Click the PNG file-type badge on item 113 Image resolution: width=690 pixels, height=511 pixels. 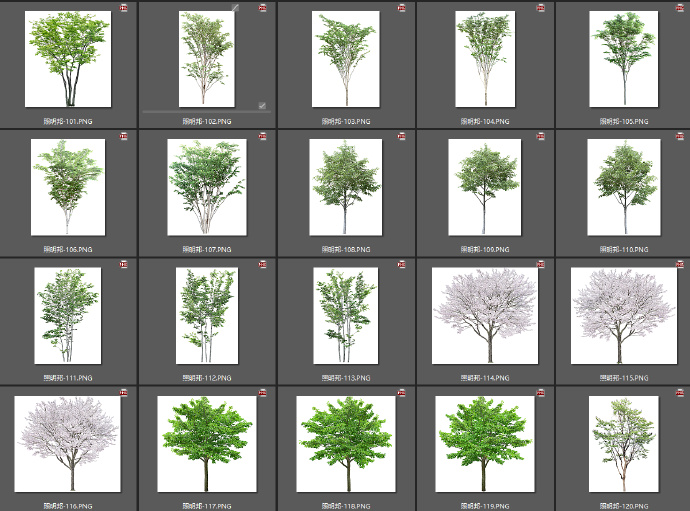(402, 265)
